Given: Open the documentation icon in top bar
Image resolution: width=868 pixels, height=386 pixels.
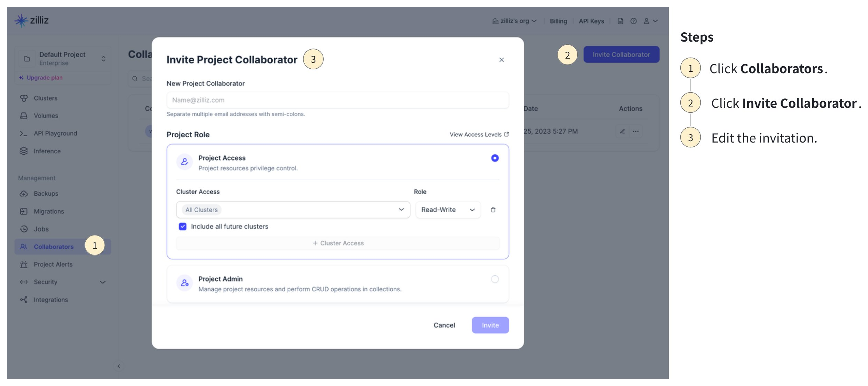Looking at the screenshot, I should (x=620, y=21).
